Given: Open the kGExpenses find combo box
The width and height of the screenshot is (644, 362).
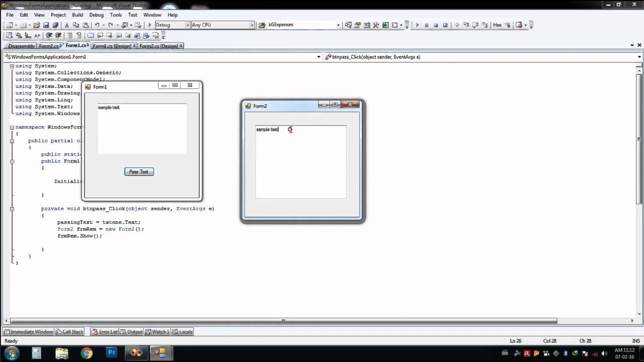Looking at the screenshot, I should pos(338,25).
